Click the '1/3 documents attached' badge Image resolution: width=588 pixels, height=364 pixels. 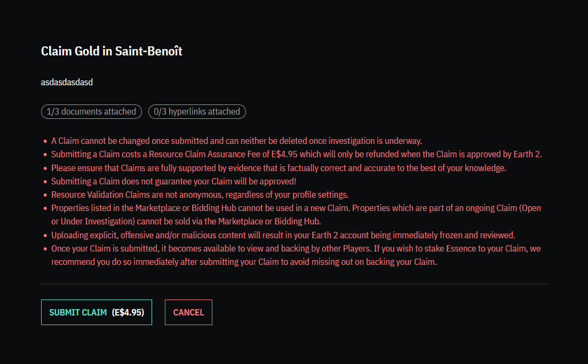[x=91, y=112]
